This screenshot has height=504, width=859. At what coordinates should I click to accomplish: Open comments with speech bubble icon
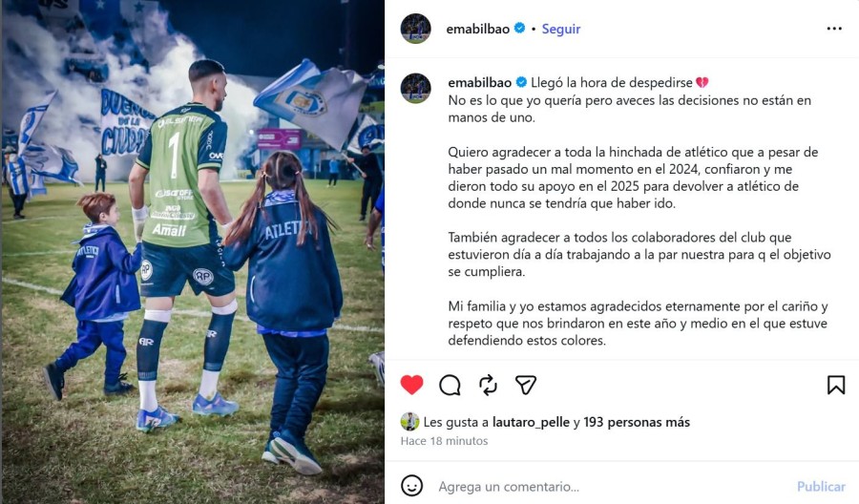point(450,385)
